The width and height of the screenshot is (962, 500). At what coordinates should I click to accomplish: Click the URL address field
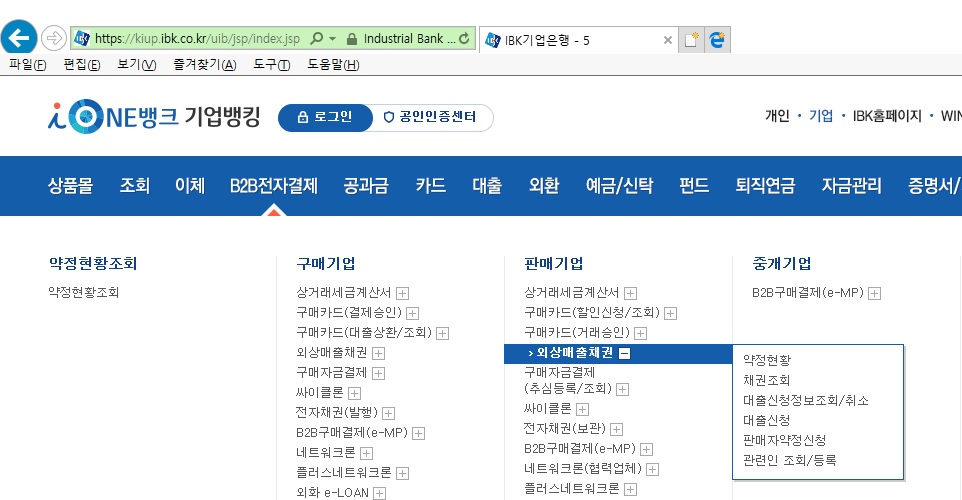pos(196,39)
